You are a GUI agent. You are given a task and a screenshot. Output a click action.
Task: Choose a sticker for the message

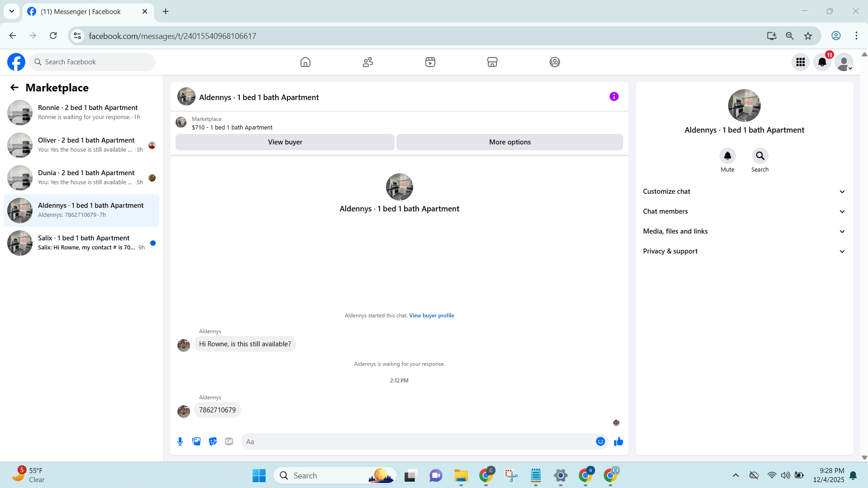click(213, 441)
